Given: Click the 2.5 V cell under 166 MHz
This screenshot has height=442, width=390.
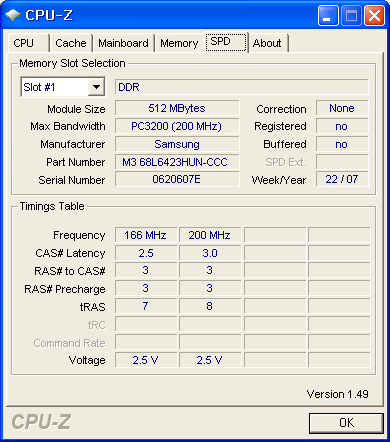Looking at the screenshot, I should tap(146, 360).
